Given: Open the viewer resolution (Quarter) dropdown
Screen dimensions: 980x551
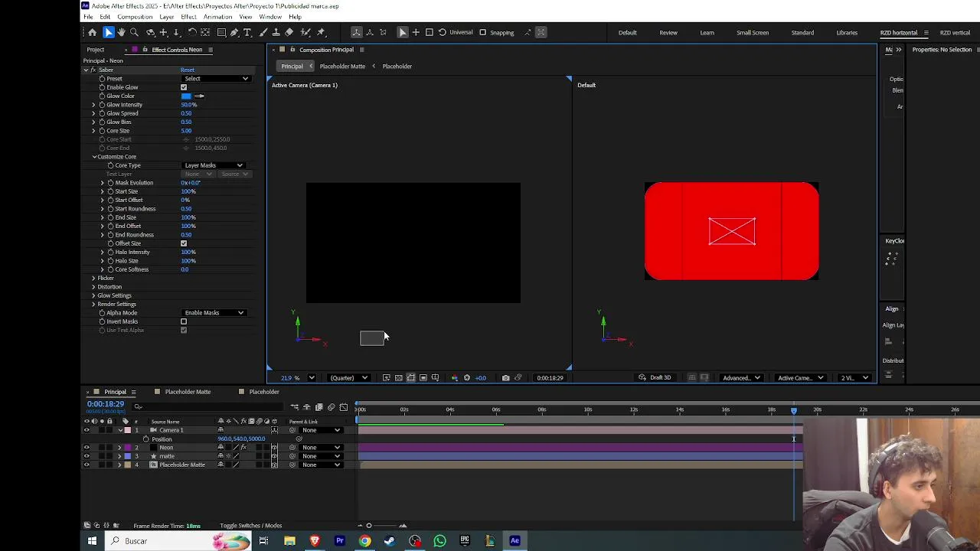Looking at the screenshot, I should pos(349,378).
